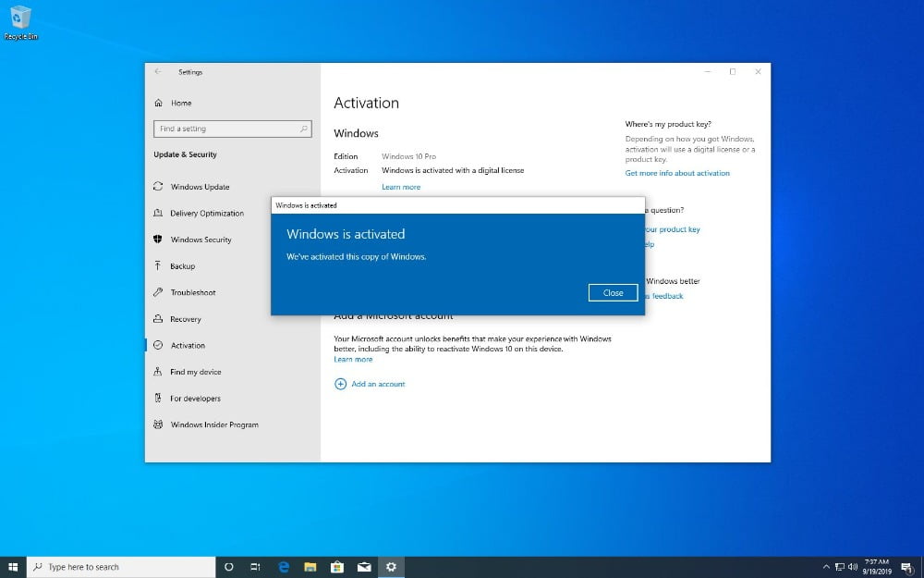Go to For developers settings
Image resolution: width=924 pixels, height=578 pixels.
[194, 398]
